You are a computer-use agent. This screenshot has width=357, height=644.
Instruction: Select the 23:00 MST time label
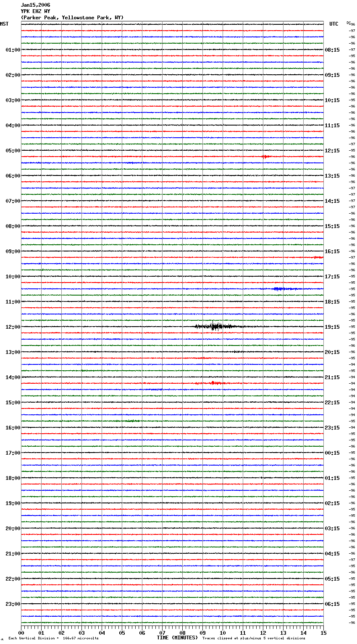click(13, 604)
